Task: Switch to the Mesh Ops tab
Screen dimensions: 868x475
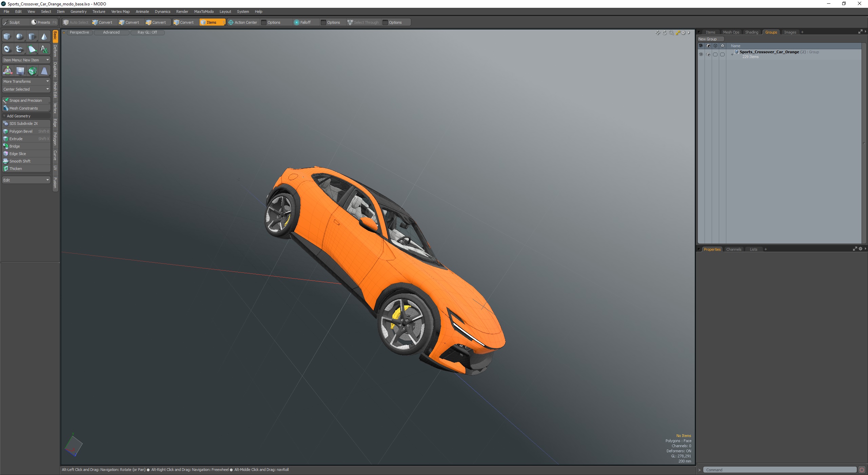Action: pyautogui.click(x=731, y=32)
